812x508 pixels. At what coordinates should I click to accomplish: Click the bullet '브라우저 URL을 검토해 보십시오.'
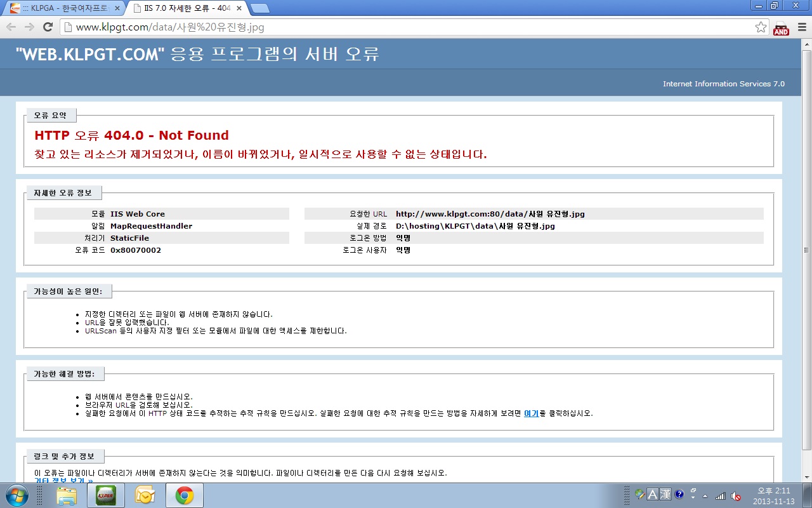tap(138, 404)
